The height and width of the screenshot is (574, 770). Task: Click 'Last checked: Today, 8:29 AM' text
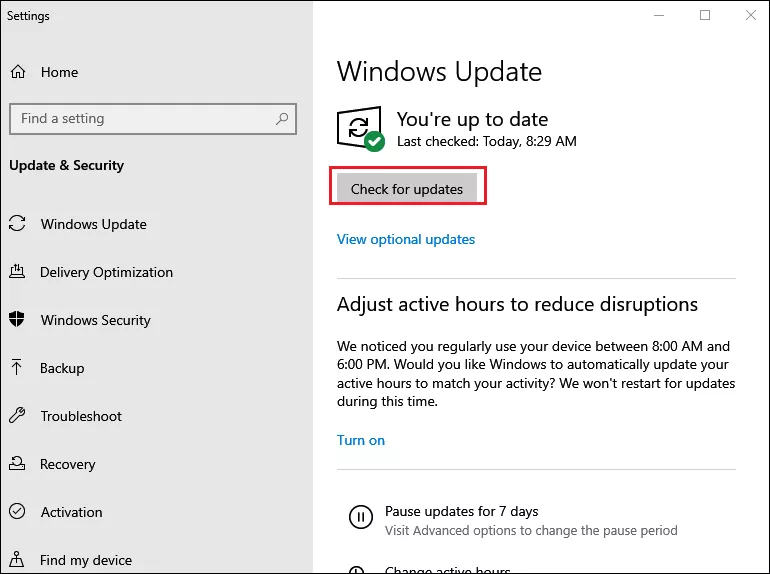(x=487, y=141)
